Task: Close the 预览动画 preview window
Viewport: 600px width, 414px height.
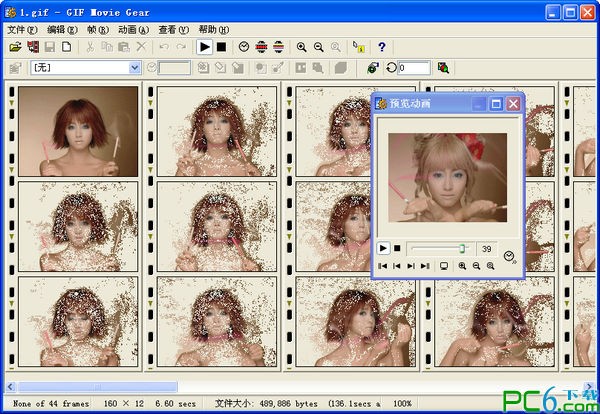Action: [513, 104]
